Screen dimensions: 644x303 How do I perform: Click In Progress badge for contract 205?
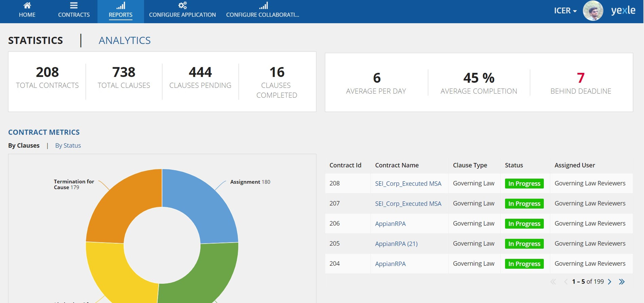(524, 243)
